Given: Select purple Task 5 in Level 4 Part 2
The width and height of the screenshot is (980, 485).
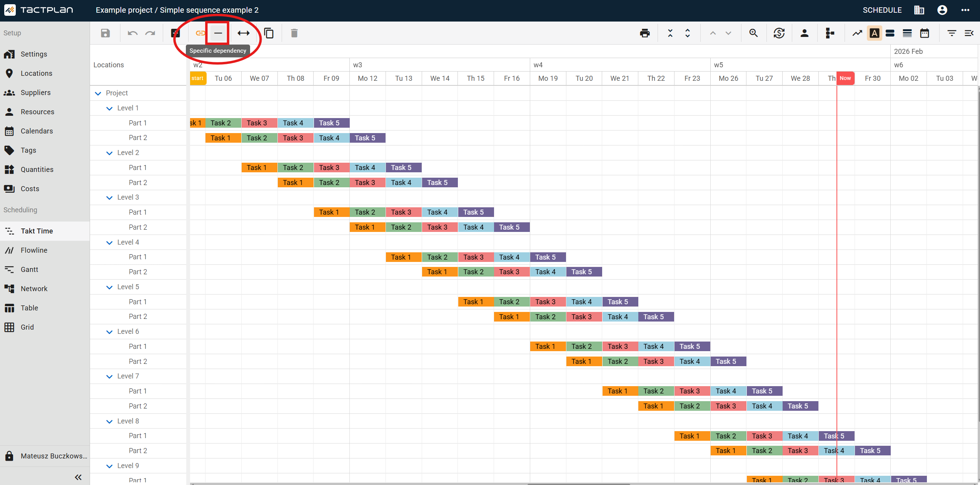Looking at the screenshot, I should pos(584,272).
